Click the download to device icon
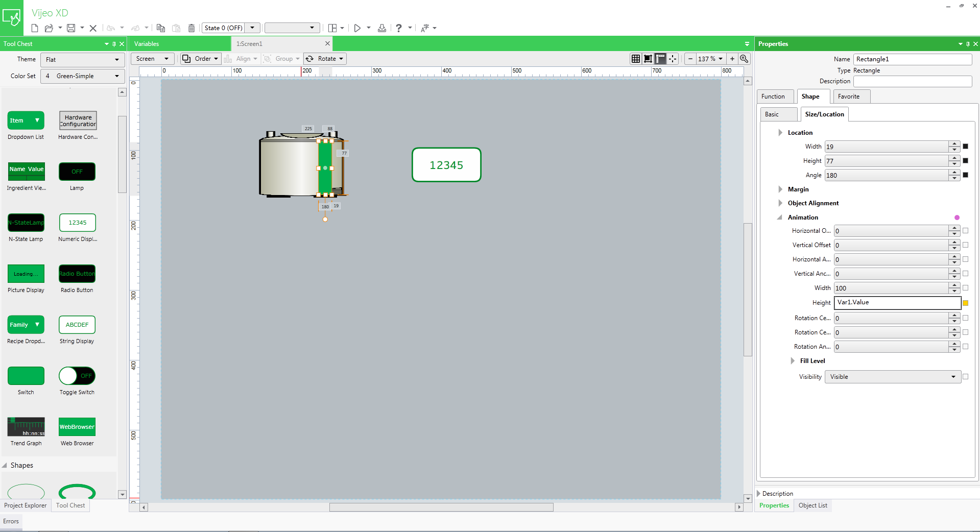 [x=382, y=28]
